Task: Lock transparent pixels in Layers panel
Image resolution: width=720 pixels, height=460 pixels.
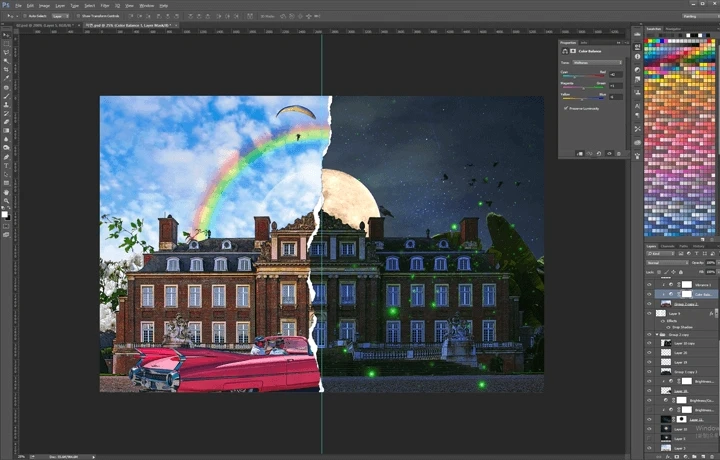Action: pos(659,272)
